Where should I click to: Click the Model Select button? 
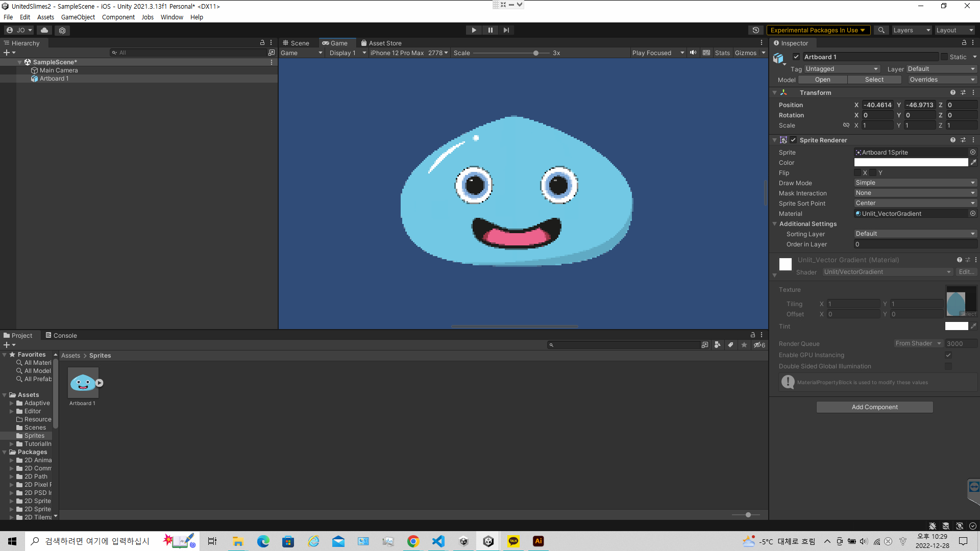click(x=874, y=80)
